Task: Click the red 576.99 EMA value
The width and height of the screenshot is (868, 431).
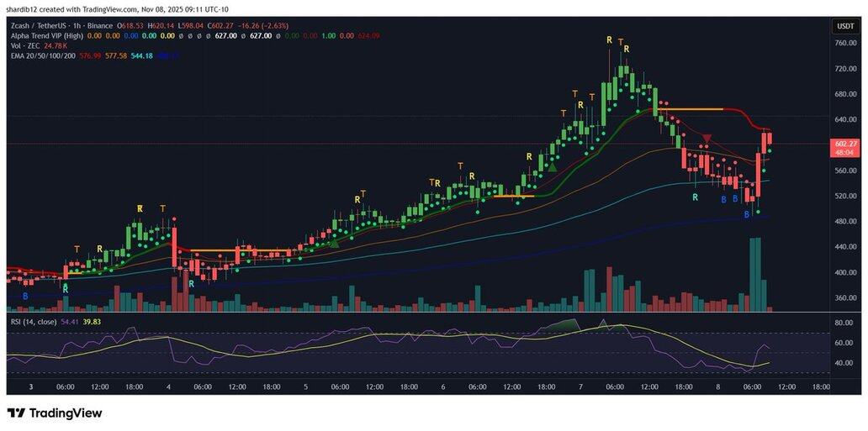Action: [x=90, y=55]
